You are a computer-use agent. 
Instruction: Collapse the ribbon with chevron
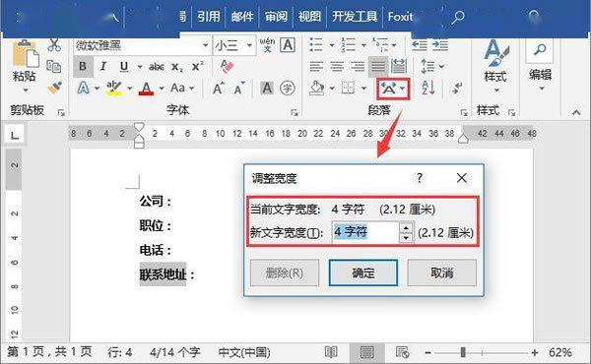(576, 112)
